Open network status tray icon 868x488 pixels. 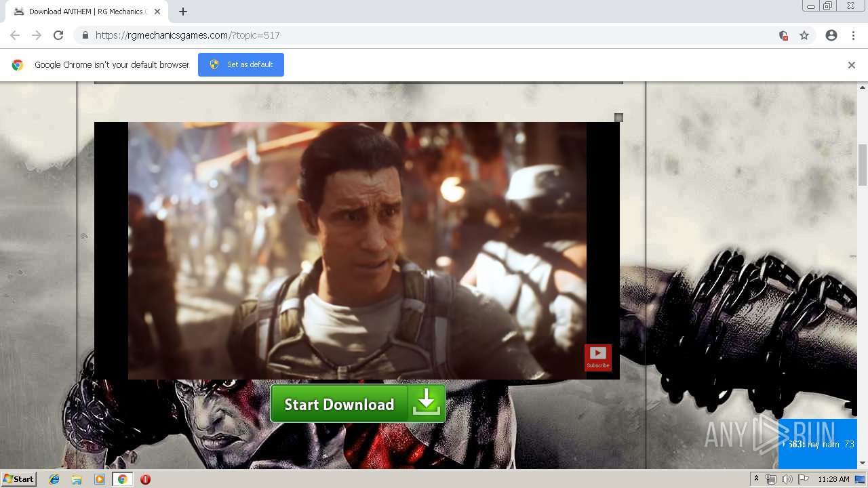(x=771, y=479)
